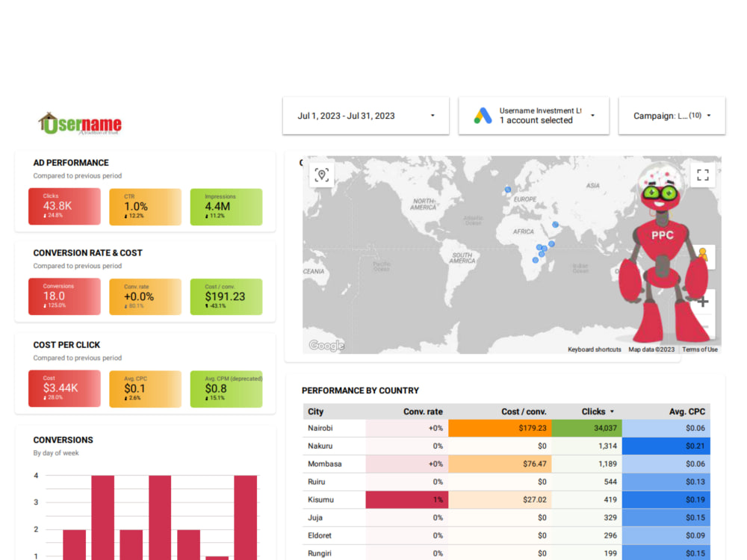Select the Mombasa row city cell
Screen dimensions: 747x560
click(335, 464)
